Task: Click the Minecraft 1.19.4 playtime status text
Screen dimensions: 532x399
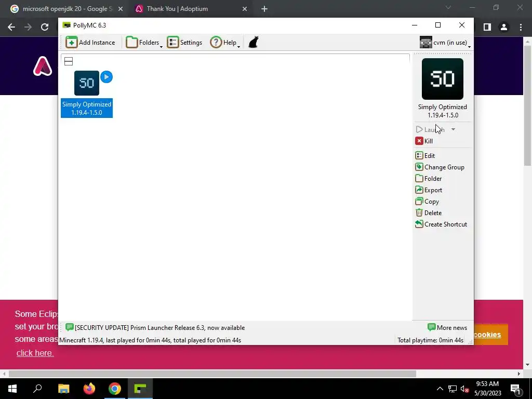Action: 150,340
